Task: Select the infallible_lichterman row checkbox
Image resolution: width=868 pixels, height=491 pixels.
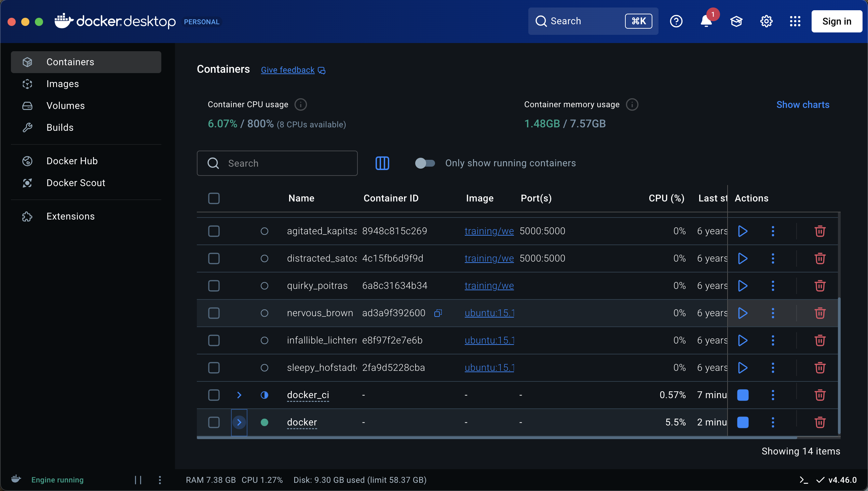Action: (214, 340)
